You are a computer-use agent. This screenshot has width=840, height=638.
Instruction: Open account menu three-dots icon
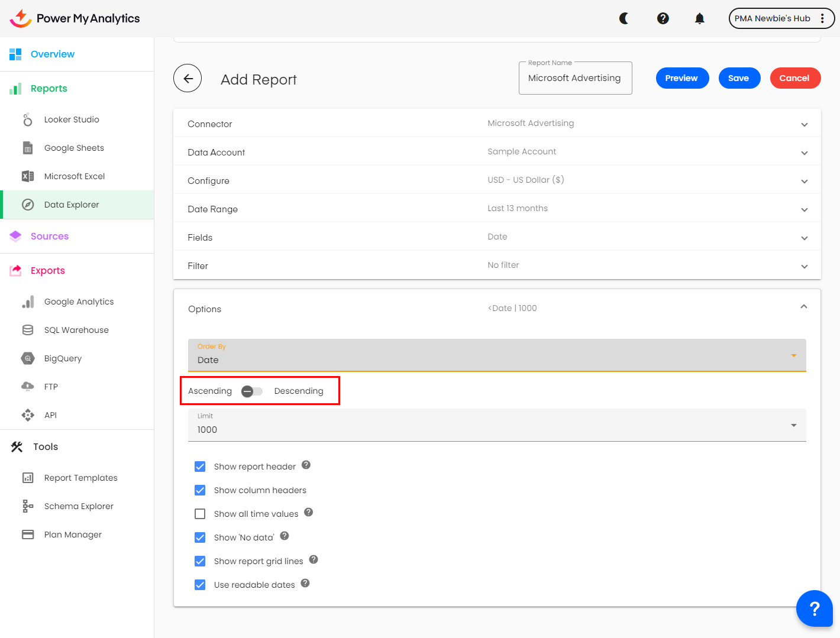tap(822, 18)
